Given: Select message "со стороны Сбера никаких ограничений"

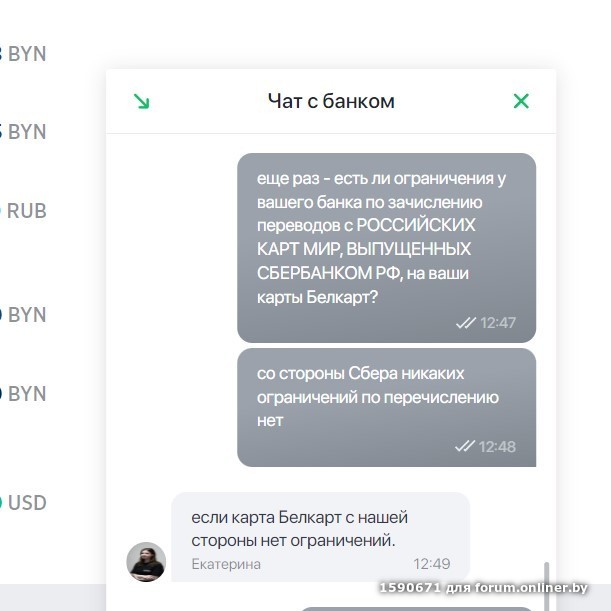Looking at the screenshot, I should [x=387, y=408].
